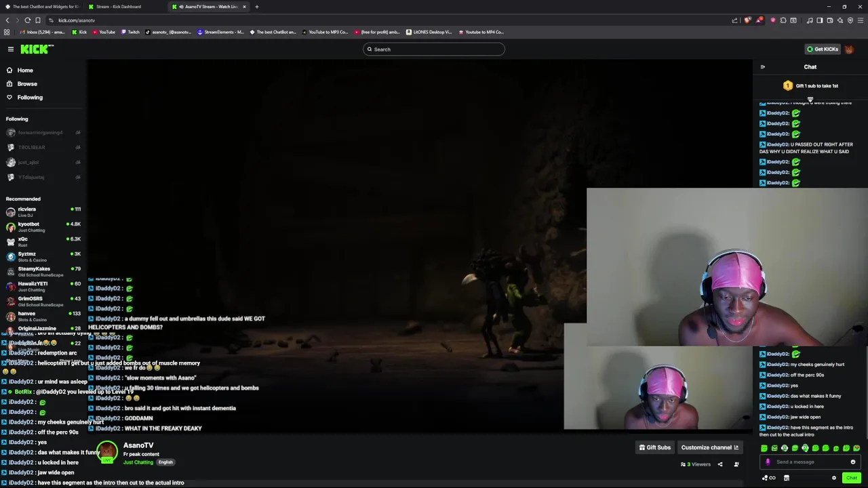868x488 pixels.
Task: Open the emote picker in chat input
Action: 853,462
